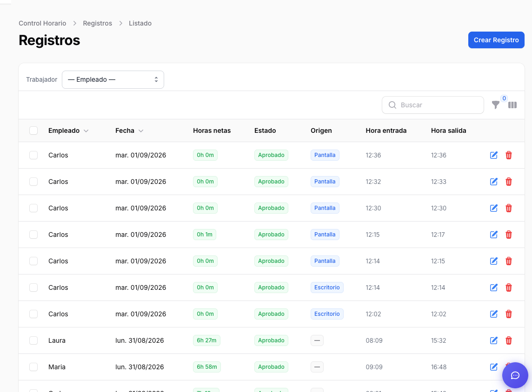Check the Carlos 12:32 row checkbox
The width and height of the screenshot is (532, 392).
(x=33, y=182)
